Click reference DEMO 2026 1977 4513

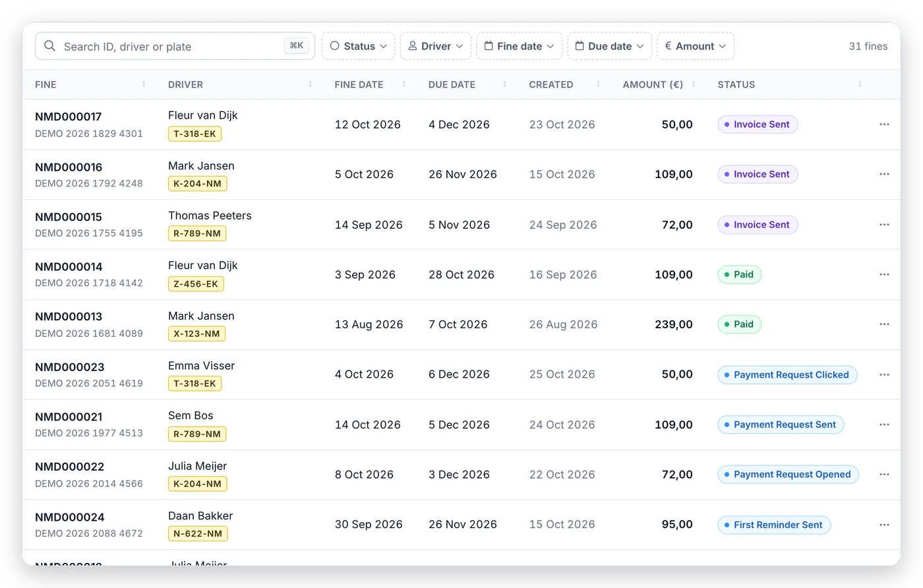point(89,433)
